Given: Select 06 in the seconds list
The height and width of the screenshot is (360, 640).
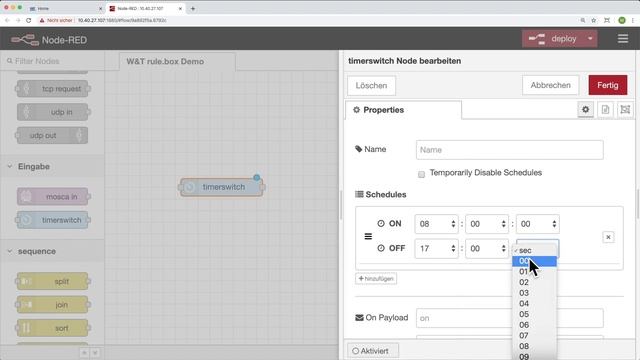Looking at the screenshot, I should tap(534, 325).
